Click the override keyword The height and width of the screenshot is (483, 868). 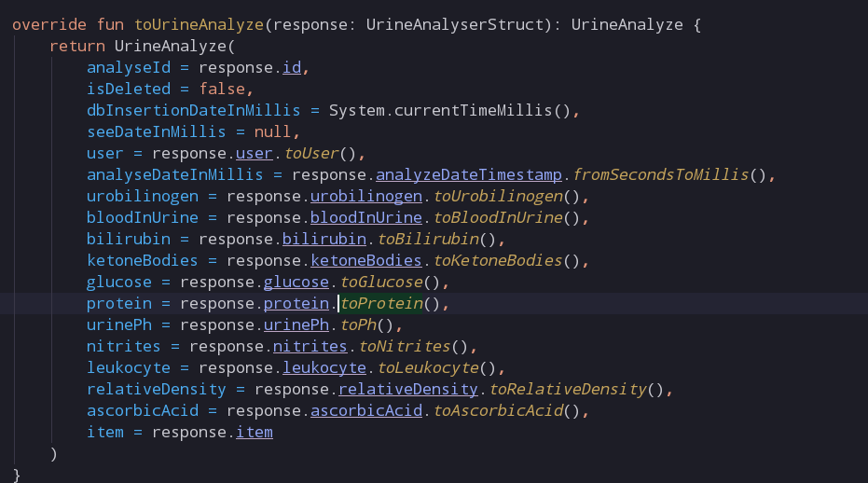coord(49,25)
